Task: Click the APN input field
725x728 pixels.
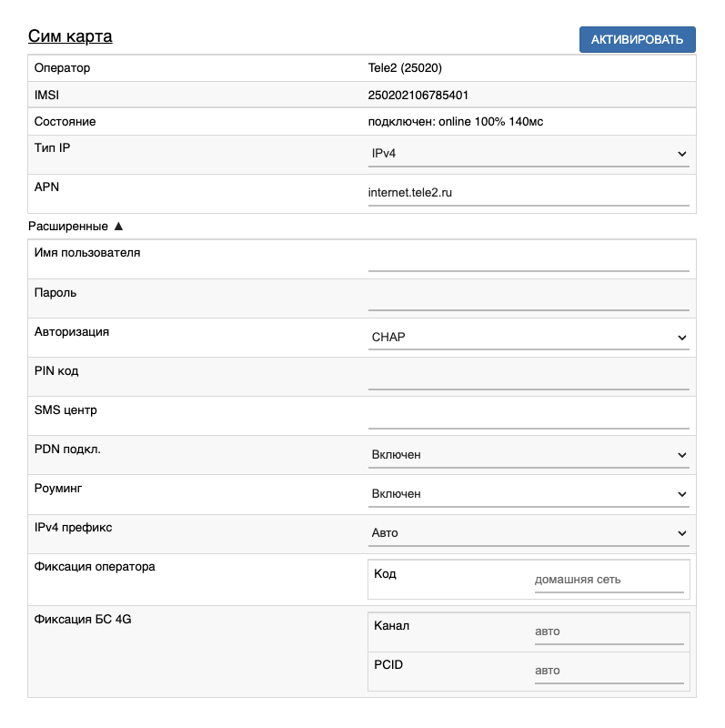Action: 528,193
